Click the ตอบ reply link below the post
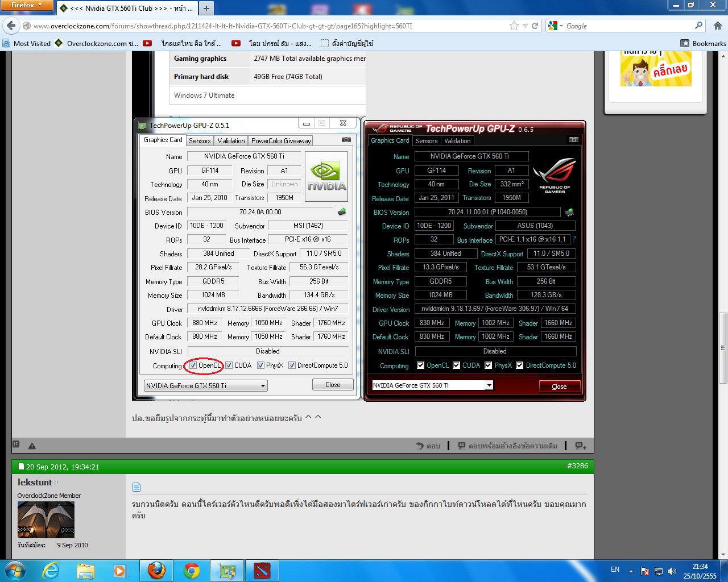 pyautogui.click(x=428, y=446)
